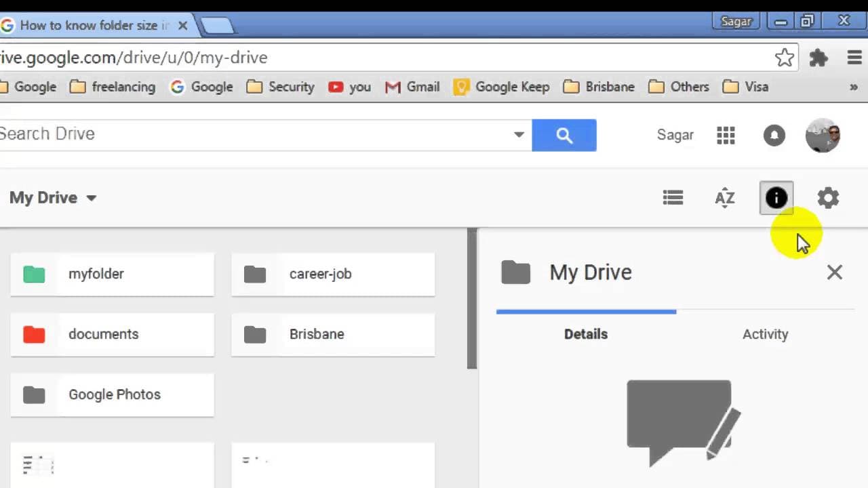Click the Sagar name link
This screenshot has width=868, height=488.
coord(675,135)
